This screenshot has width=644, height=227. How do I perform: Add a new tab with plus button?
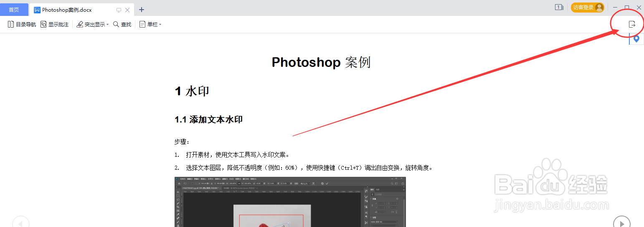pos(142,10)
